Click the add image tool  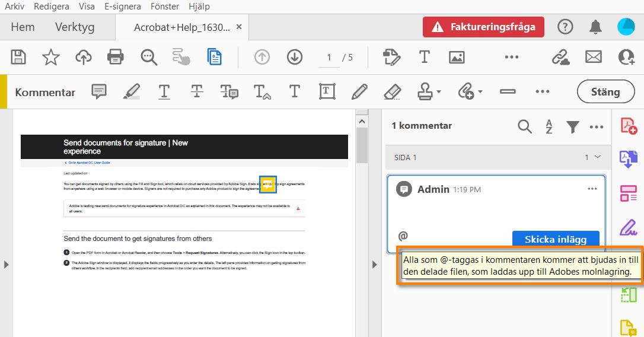457,57
